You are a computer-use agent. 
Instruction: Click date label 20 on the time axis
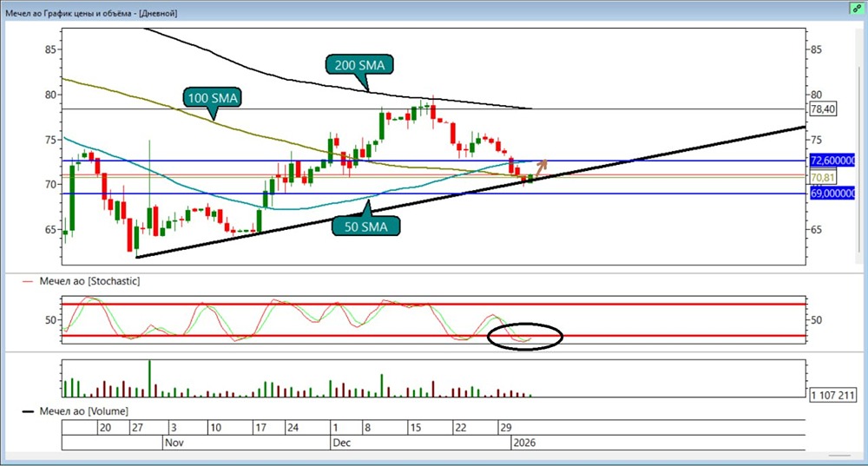point(105,427)
